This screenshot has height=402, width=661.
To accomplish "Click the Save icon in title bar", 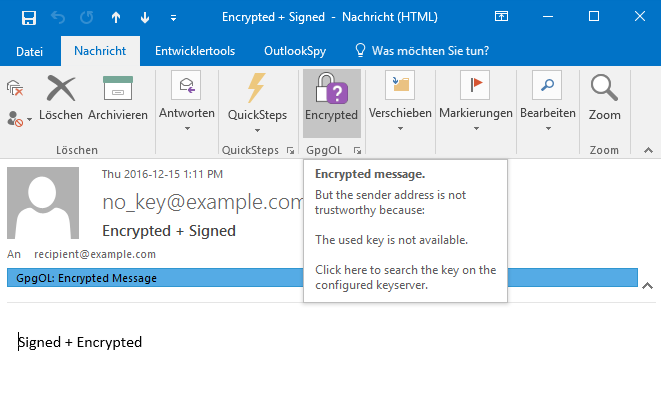I will [29, 17].
